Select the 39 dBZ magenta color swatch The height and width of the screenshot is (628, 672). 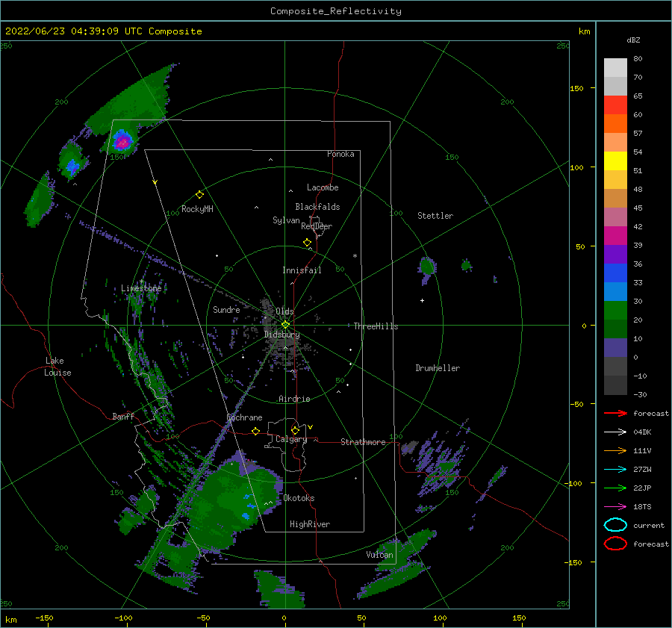pos(615,236)
